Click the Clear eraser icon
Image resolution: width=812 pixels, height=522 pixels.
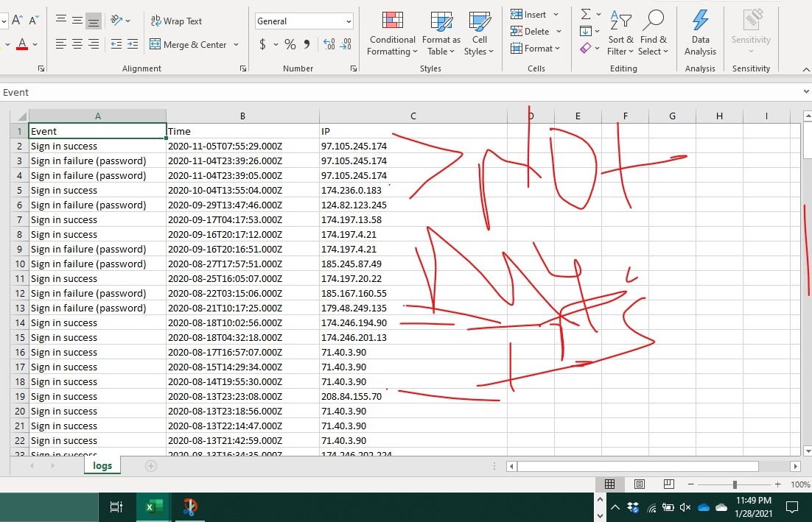point(586,49)
